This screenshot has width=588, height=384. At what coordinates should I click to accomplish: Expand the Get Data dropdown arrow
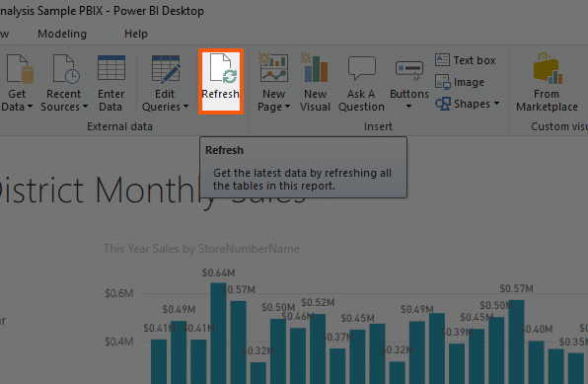(30, 107)
